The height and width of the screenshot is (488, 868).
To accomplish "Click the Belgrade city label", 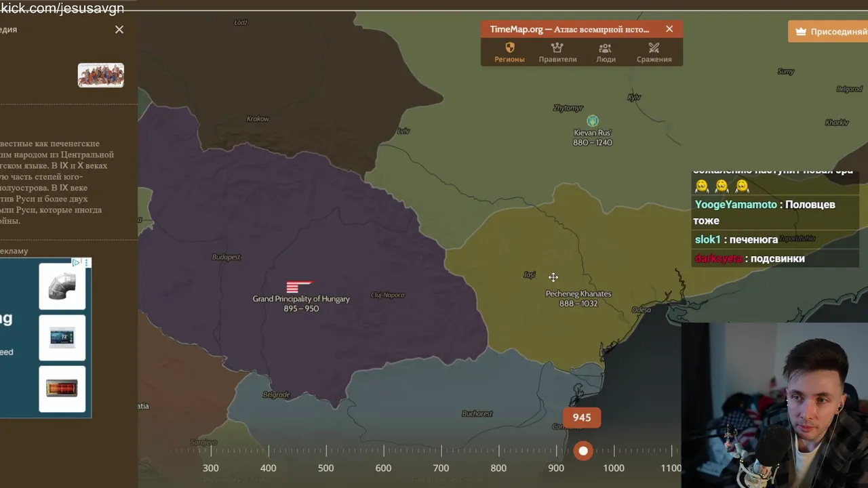I will pyautogui.click(x=276, y=394).
